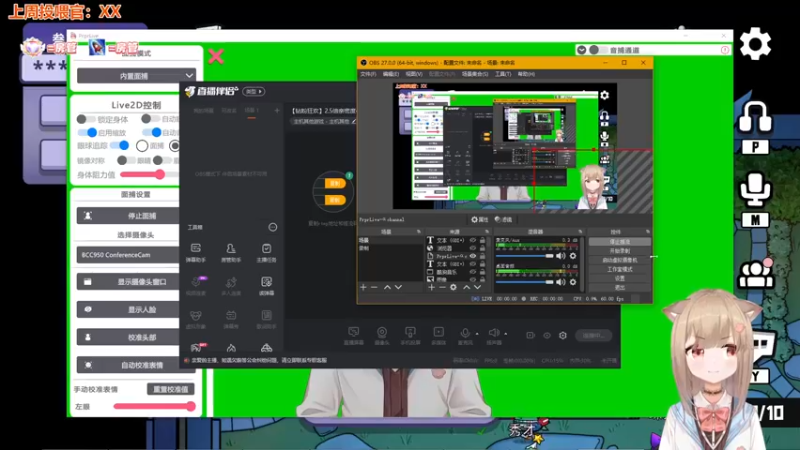Open 弹幕助手 tool in 直播伴侣 toolbox
Viewport: 800px width, 450px height.
point(195,252)
